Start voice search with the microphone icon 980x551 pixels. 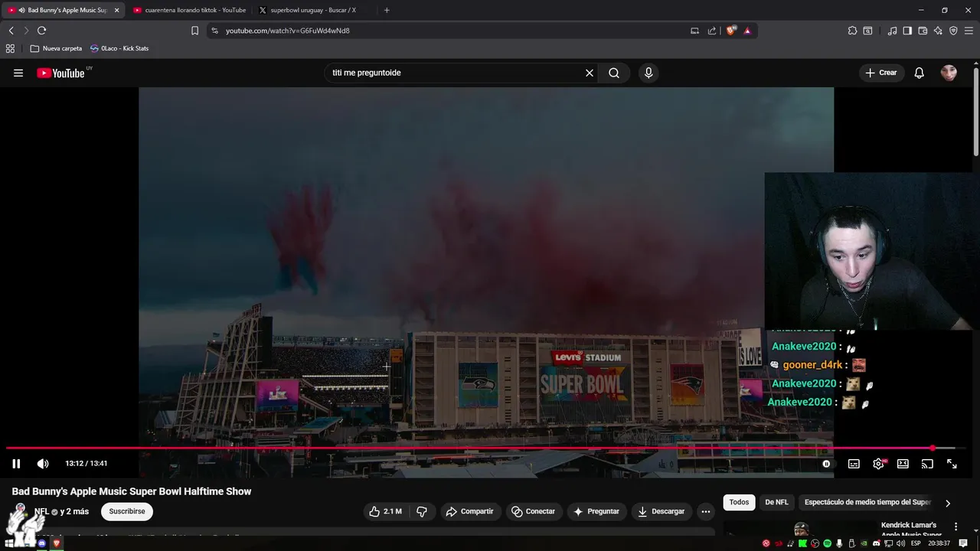coord(648,73)
